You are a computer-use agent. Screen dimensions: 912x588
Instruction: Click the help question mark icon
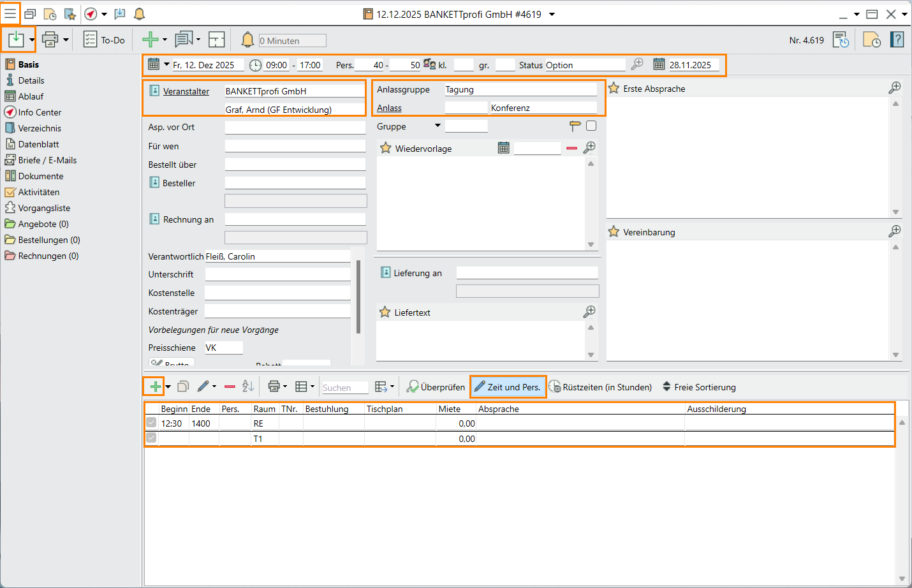(x=897, y=40)
